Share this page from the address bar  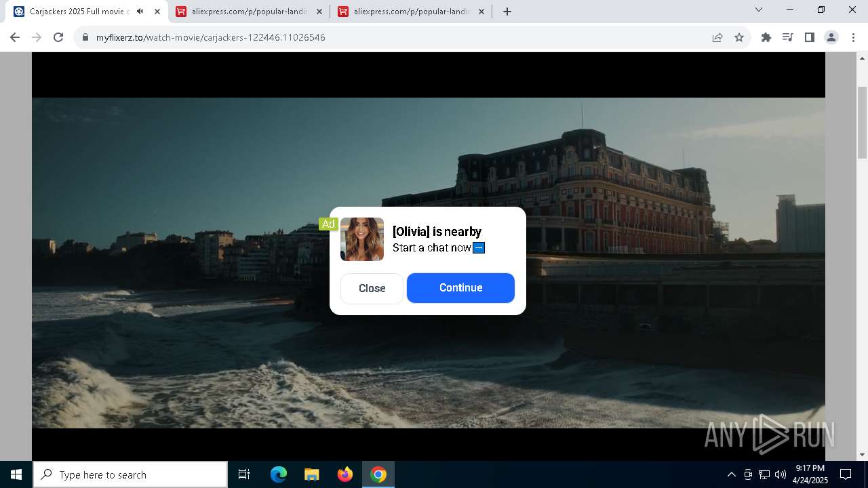point(717,37)
